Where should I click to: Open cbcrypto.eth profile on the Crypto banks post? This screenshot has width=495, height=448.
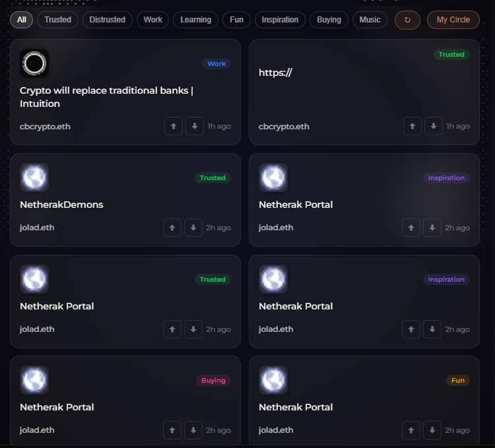[45, 126]
